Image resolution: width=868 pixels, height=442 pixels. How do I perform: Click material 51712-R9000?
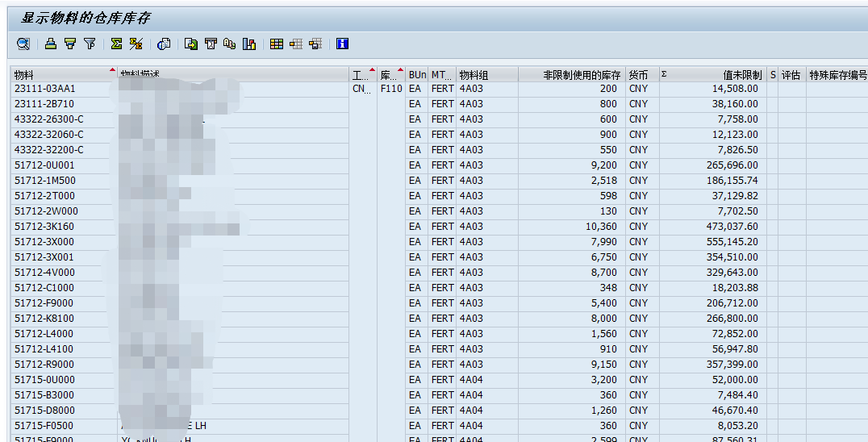point(44,365)
